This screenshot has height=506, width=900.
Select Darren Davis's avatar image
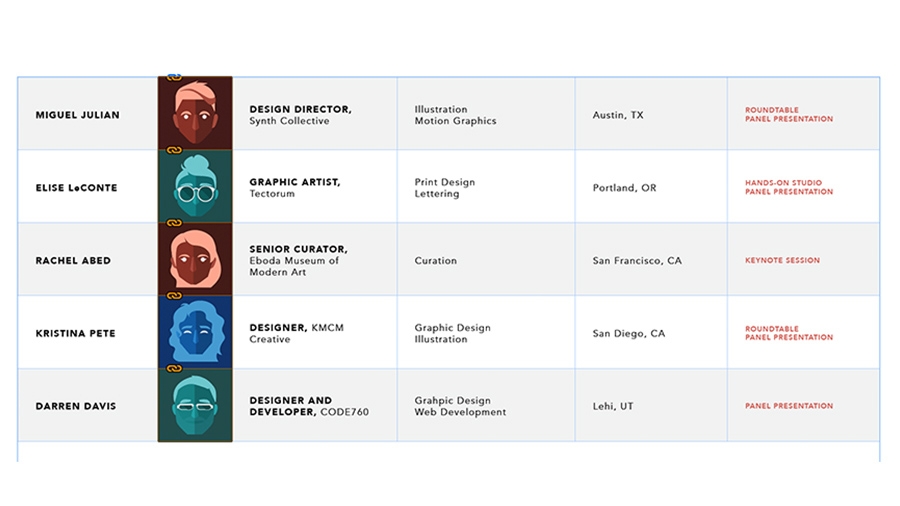tap(195, 406)
